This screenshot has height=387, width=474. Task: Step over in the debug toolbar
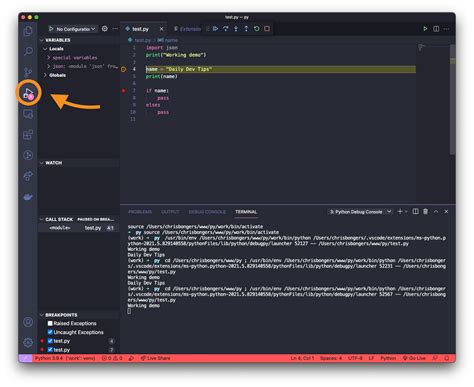[x=226, y=29]
